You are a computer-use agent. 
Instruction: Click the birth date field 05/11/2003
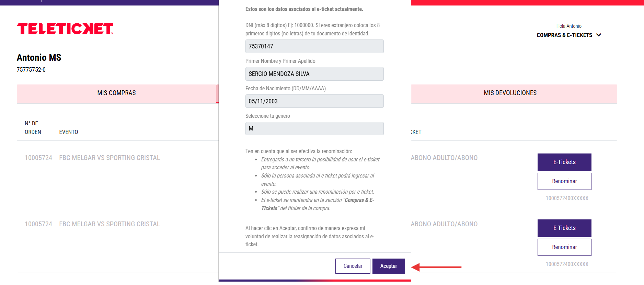pos(314,101)
